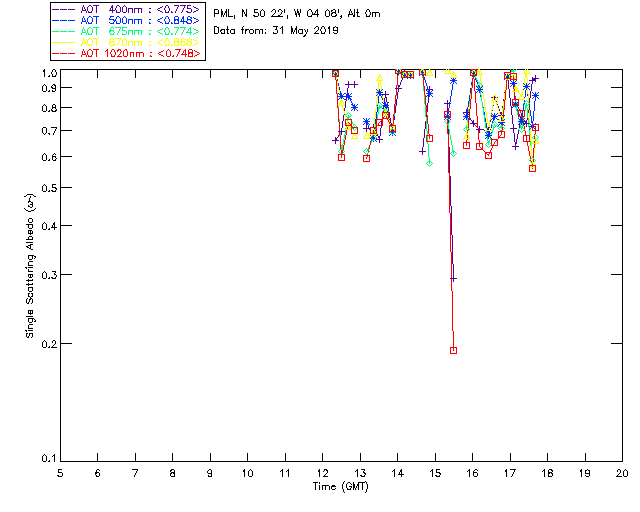Screen dimensions: 640x512
Task: Click the 15 tick label on time axis
Action: click(x=435, y=473)
